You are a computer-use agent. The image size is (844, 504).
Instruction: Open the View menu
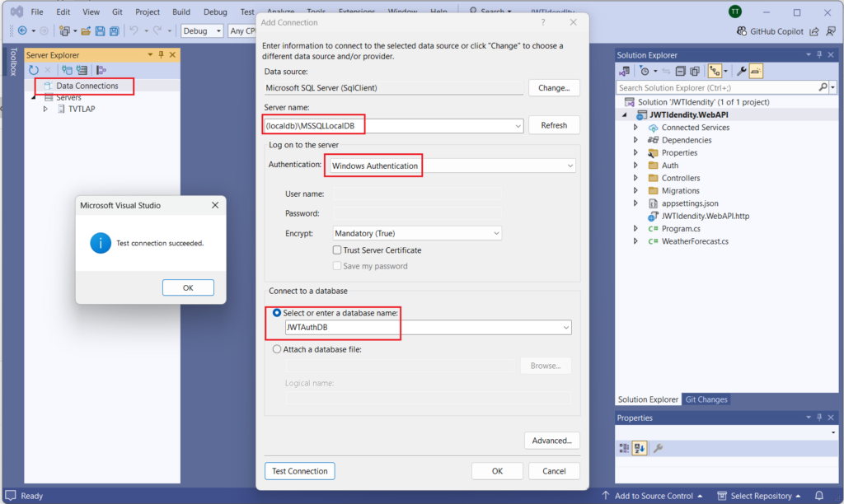click(91, 12)
